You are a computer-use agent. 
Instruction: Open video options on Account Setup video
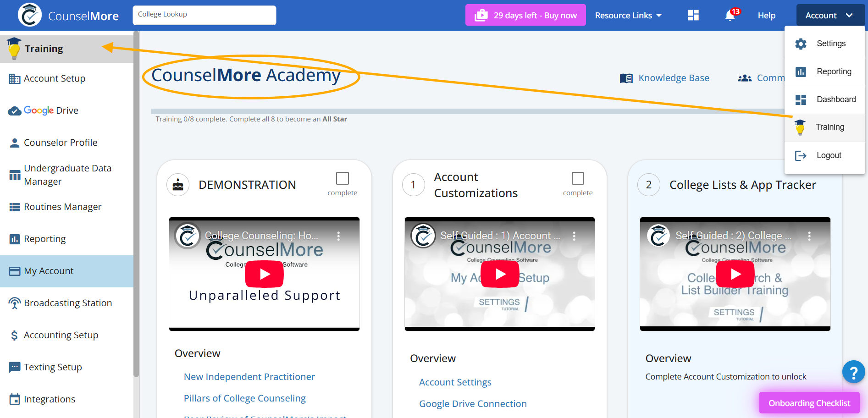574,236
